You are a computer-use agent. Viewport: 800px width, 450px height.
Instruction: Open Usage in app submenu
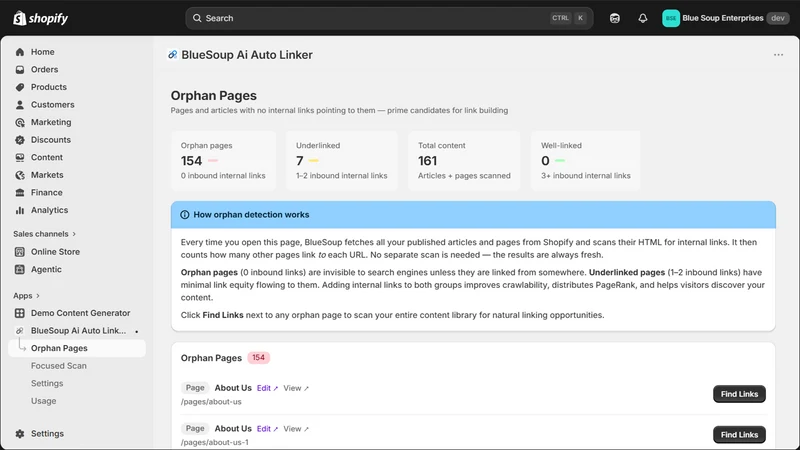click(x=43, y=401)
